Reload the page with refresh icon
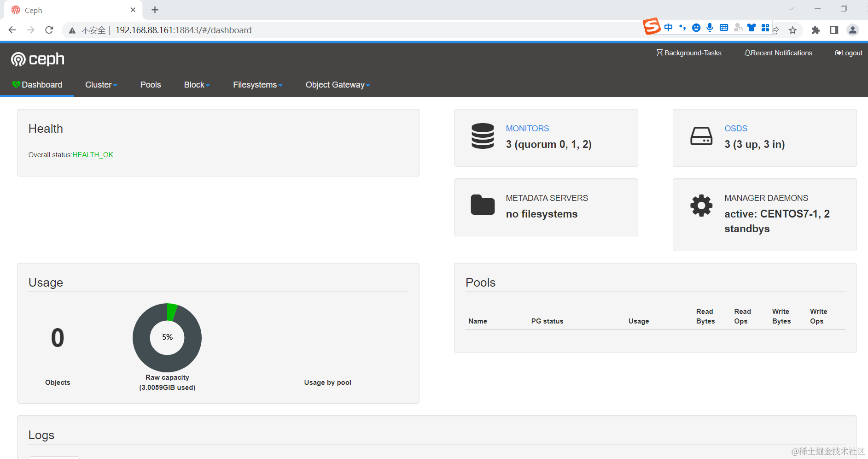 (49, 30)
